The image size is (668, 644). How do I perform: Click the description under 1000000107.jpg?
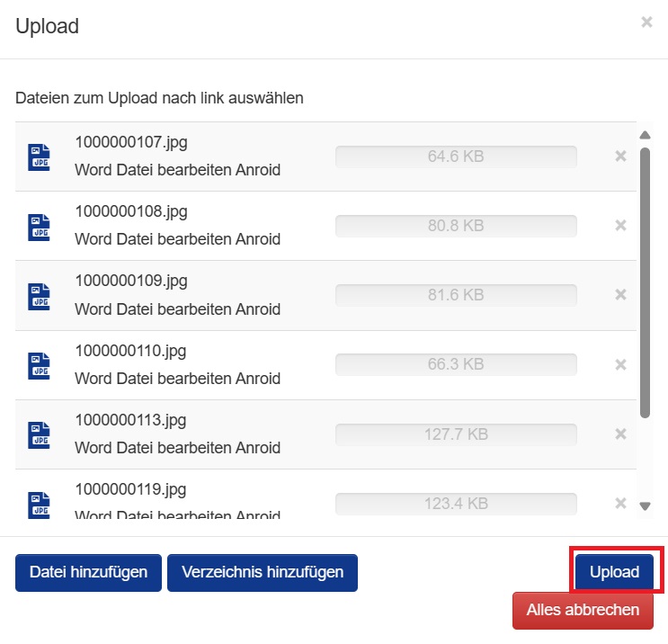click(x=178, y=170)
